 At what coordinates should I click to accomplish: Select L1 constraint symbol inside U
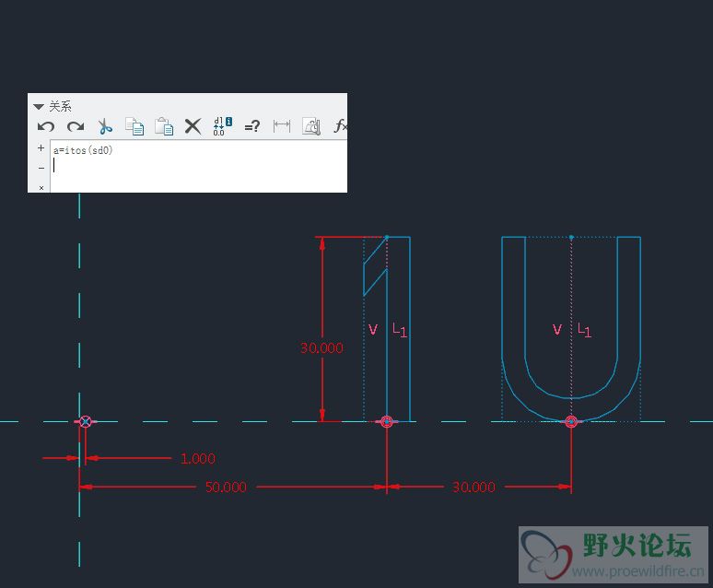(x=584, y=330)
